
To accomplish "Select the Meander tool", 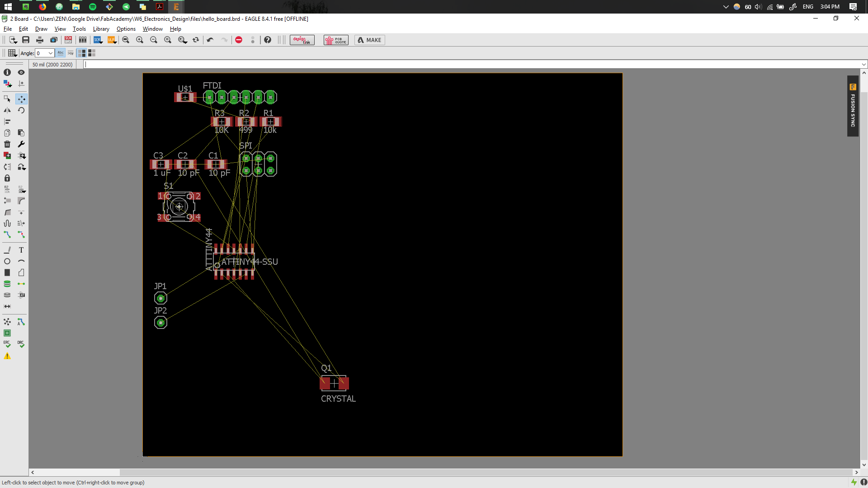I will point(7,223).
